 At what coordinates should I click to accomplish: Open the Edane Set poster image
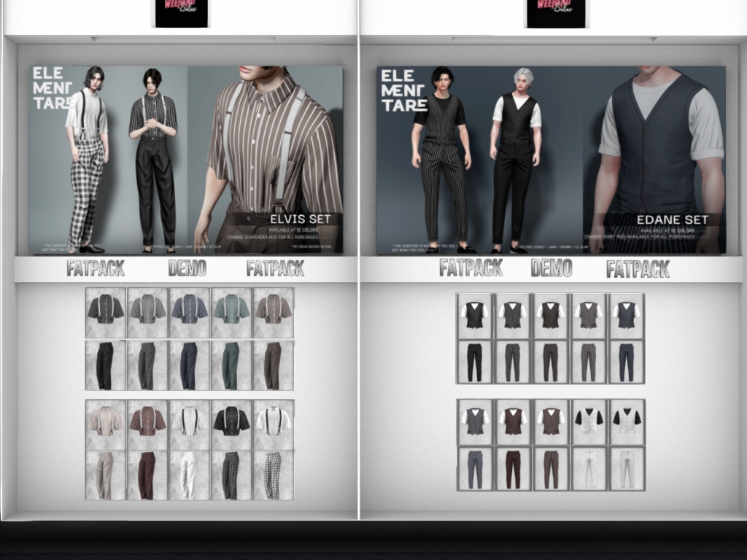[551, 160]
